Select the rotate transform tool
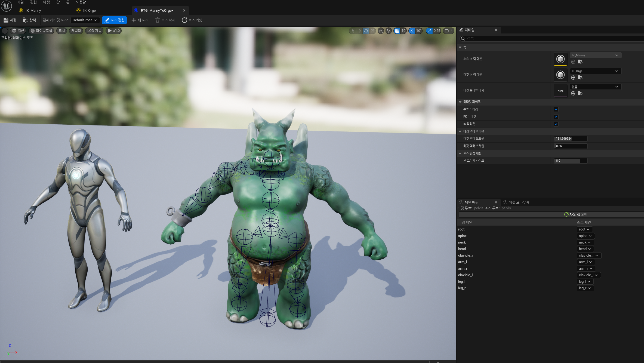 point(366,31)
